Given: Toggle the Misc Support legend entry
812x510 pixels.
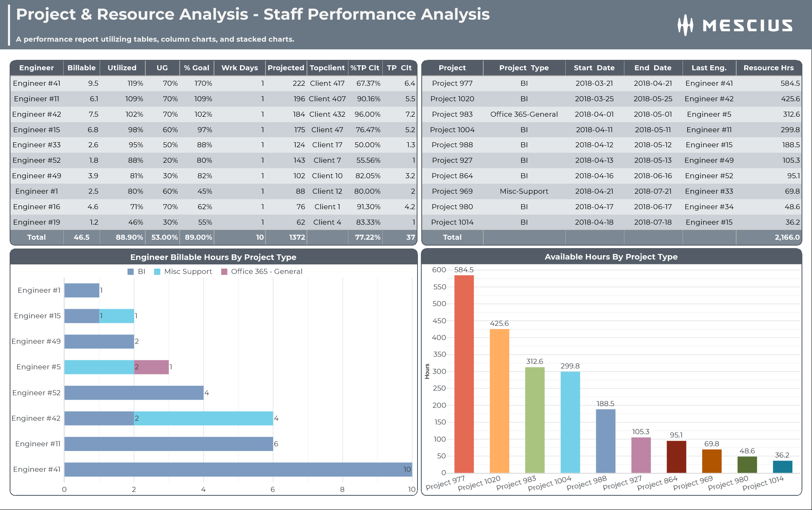Looking at the screenshot, I should click(x=183, y=272).
